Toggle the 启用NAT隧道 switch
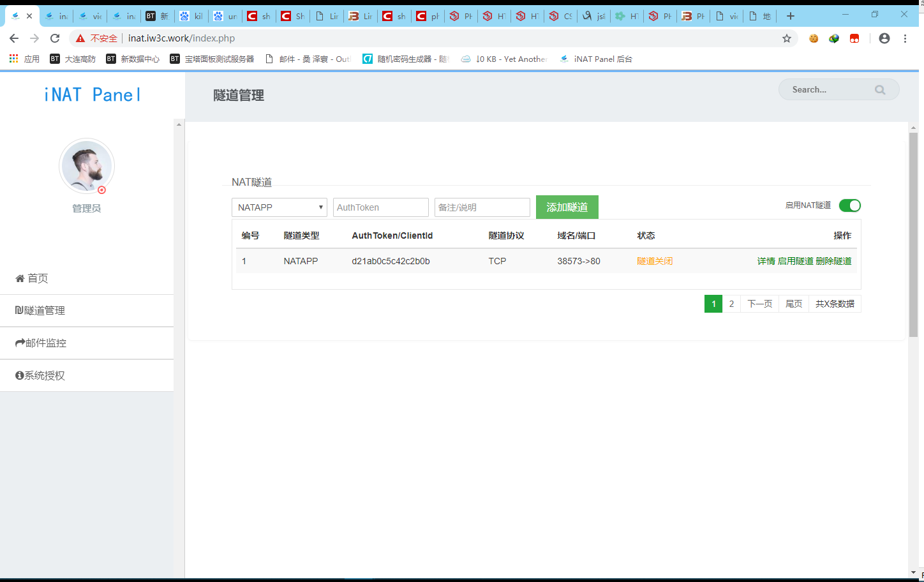 tap(850, 205)
